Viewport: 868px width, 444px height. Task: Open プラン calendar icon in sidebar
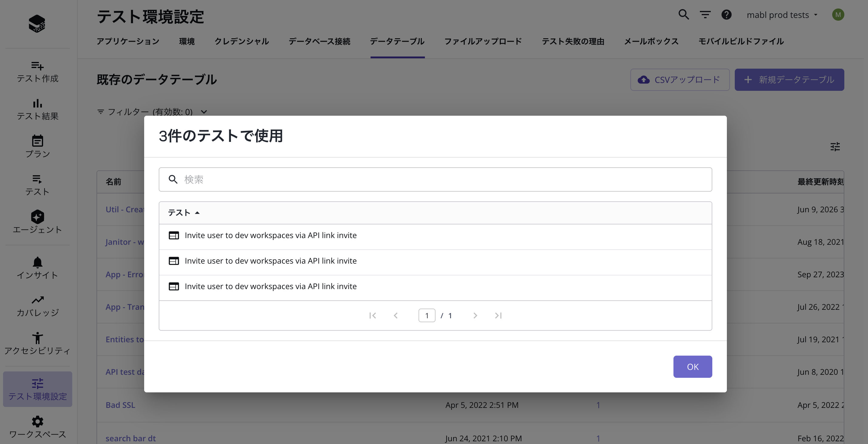[37, 141]
